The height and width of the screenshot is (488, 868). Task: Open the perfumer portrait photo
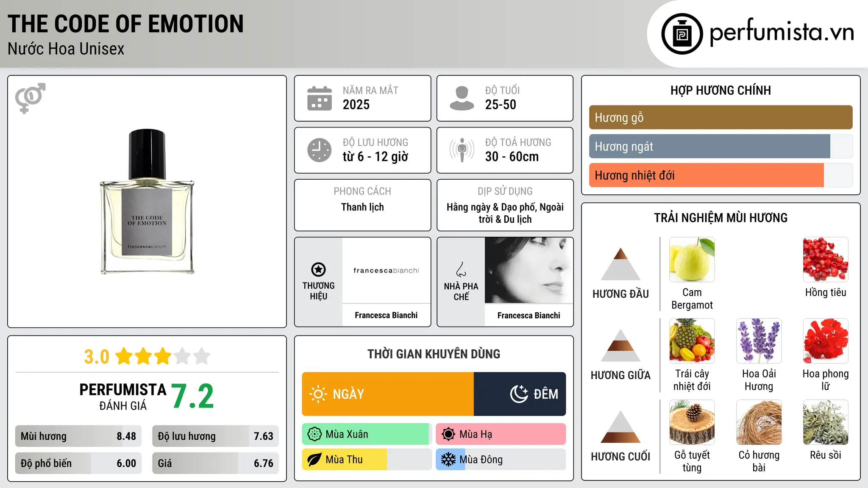529,270
